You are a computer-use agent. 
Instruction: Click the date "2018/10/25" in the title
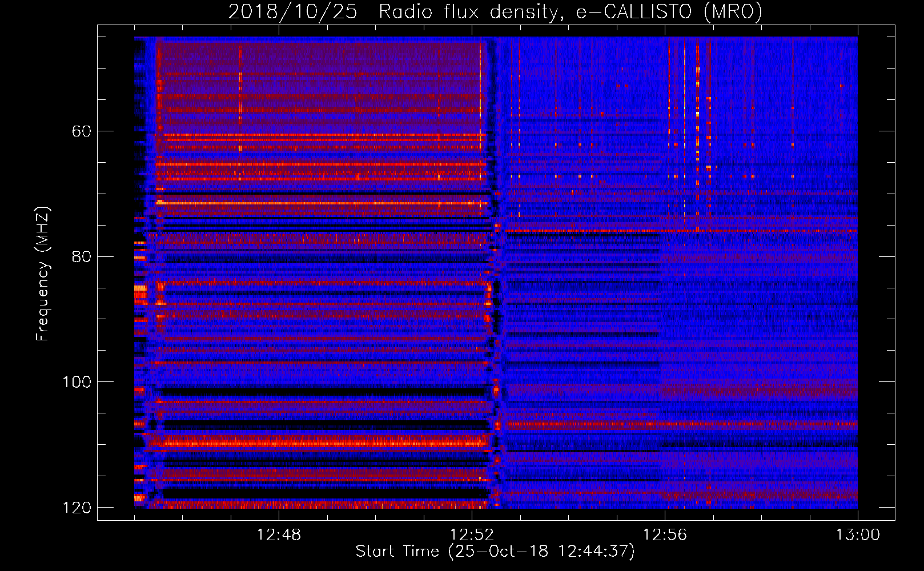click(x=293, y=12)
